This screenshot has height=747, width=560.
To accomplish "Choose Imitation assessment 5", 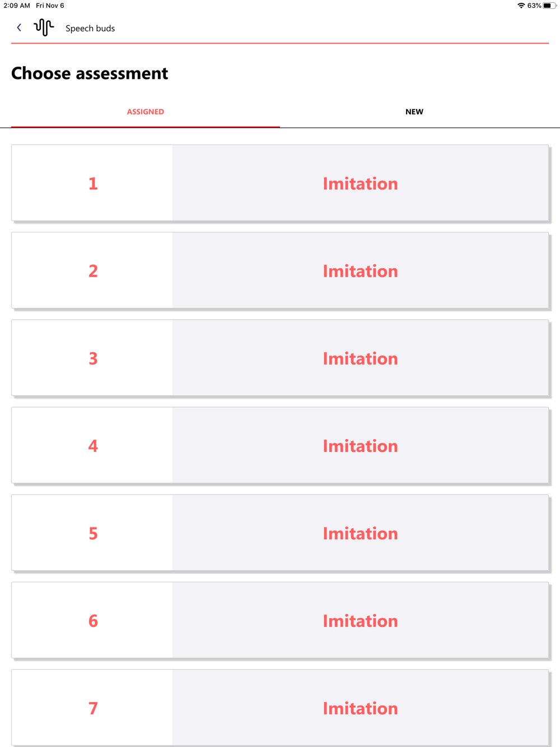I will [x=360, y=533].
